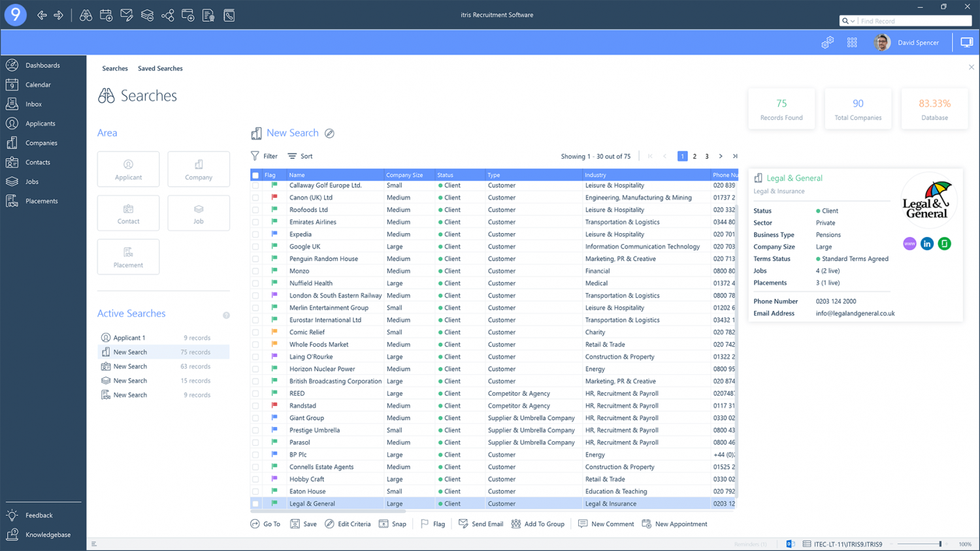This screenshot has height=551, width=980.
Task: Toggle the select-all checkbox in table header
Action: 255,175
